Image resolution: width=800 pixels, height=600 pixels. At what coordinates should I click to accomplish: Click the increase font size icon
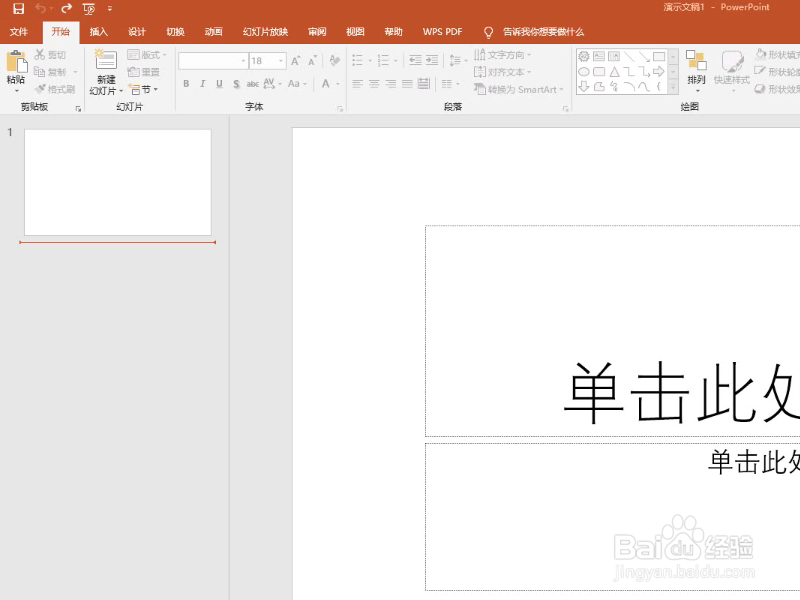click(295, 61)
